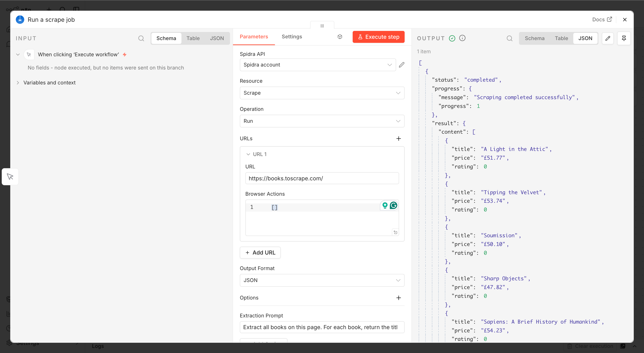Click the Add URL button
Image resolution: width=644 pixels, height=353 pixels.
coord(260,253)
